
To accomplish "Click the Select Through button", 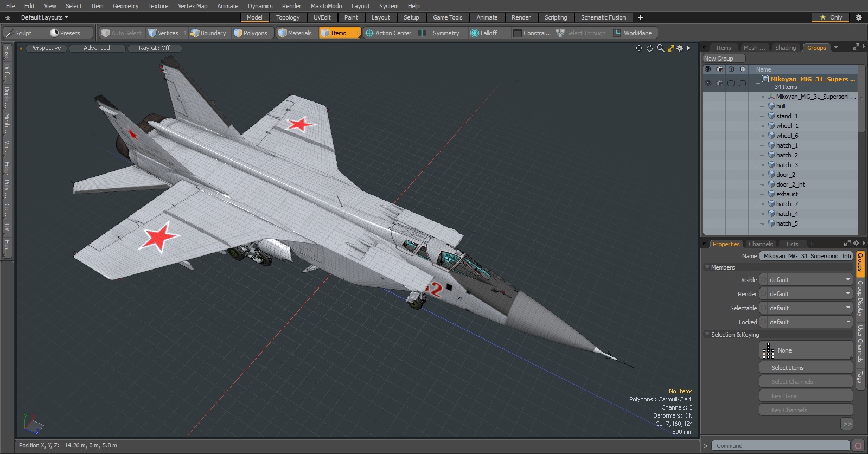I will [x=581, y=33].
